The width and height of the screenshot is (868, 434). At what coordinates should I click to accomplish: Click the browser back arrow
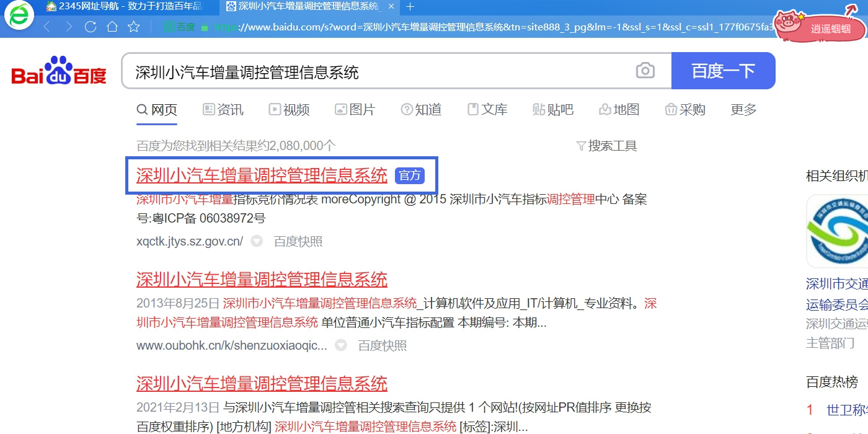[x=47, y=27]
